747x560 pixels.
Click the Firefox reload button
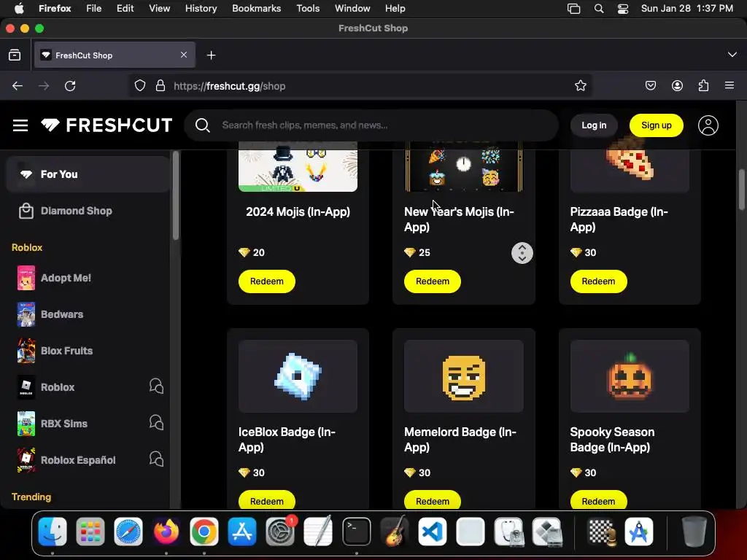click(70, 86)
